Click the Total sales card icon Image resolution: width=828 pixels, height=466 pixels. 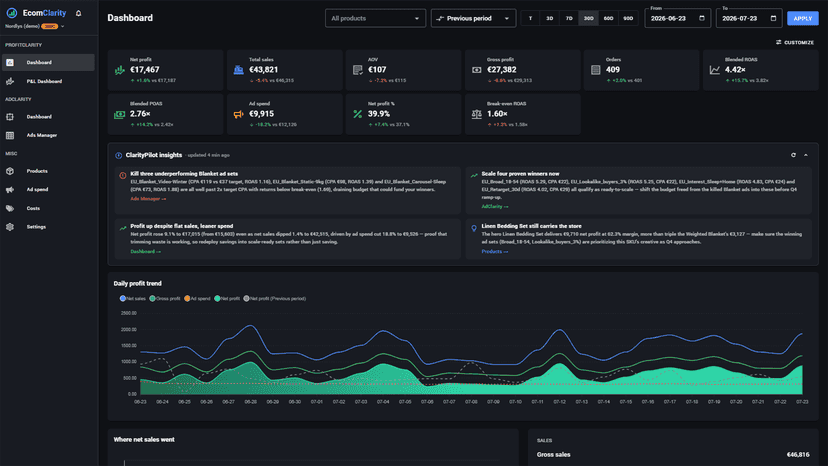point(239,70)
